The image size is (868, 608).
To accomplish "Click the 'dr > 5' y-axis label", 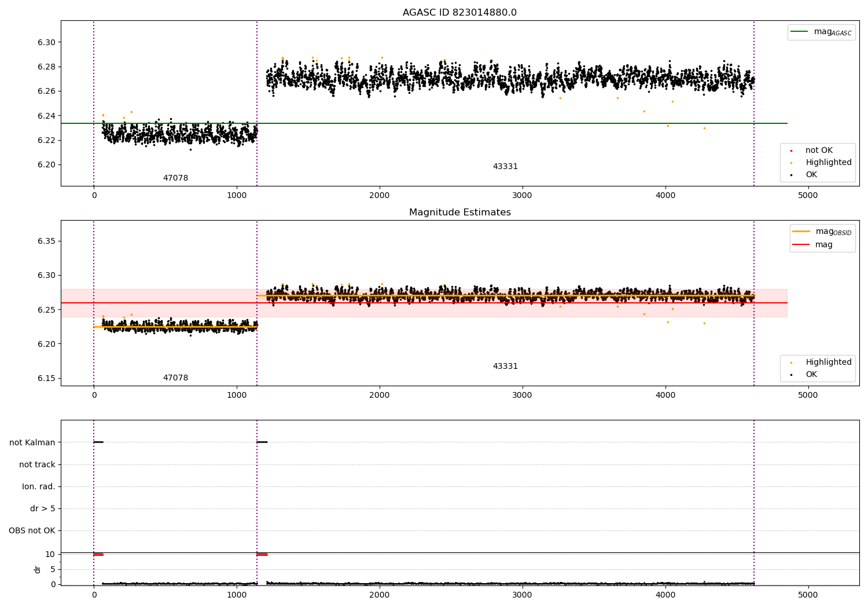I will coord(43,508).
